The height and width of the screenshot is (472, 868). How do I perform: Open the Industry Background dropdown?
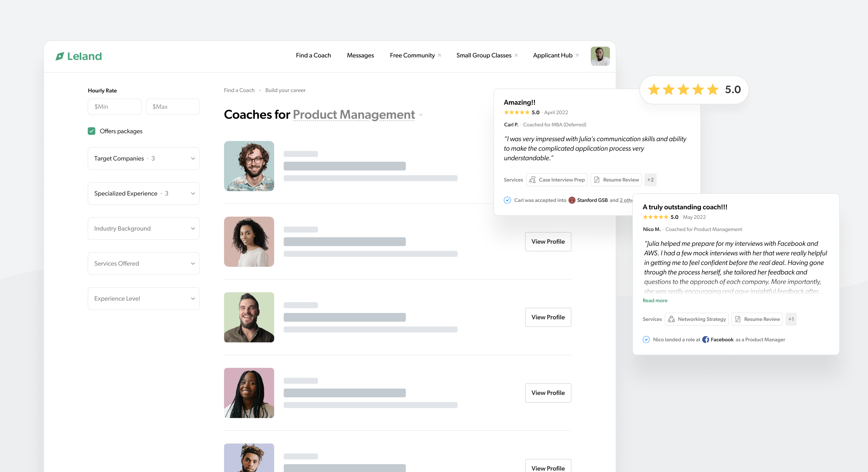coord(143,229)
